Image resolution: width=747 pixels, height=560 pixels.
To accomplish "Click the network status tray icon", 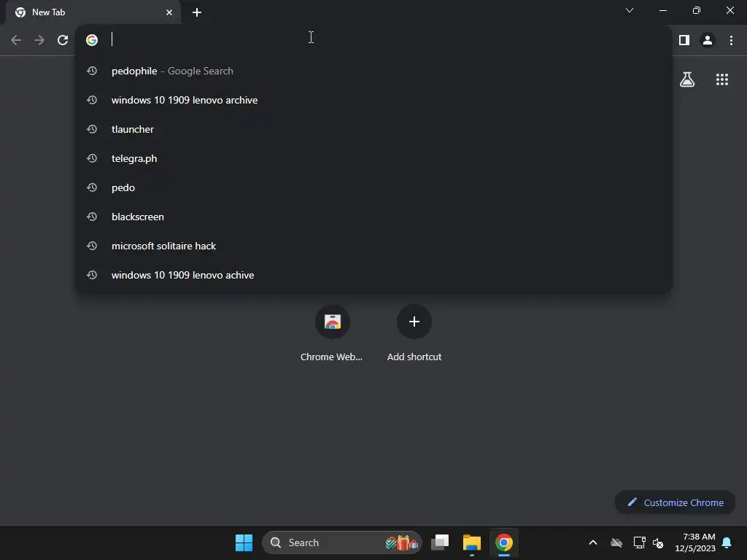I will (x=639, y=542).
